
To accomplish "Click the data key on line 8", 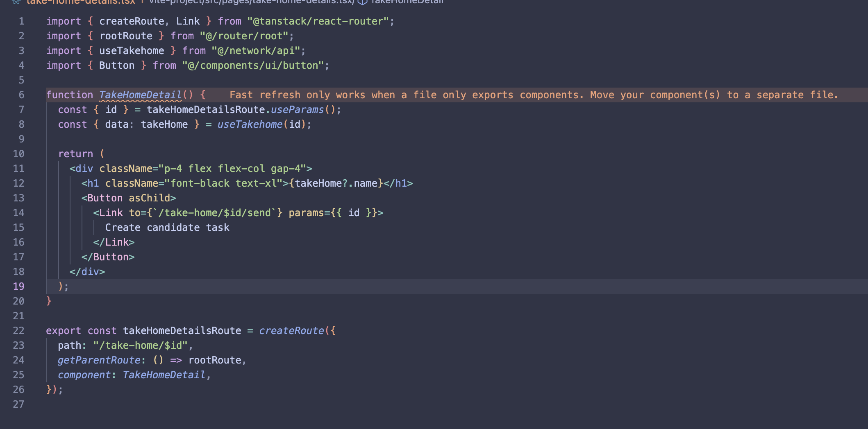I will pyautogui.click(x=117, y=124).
